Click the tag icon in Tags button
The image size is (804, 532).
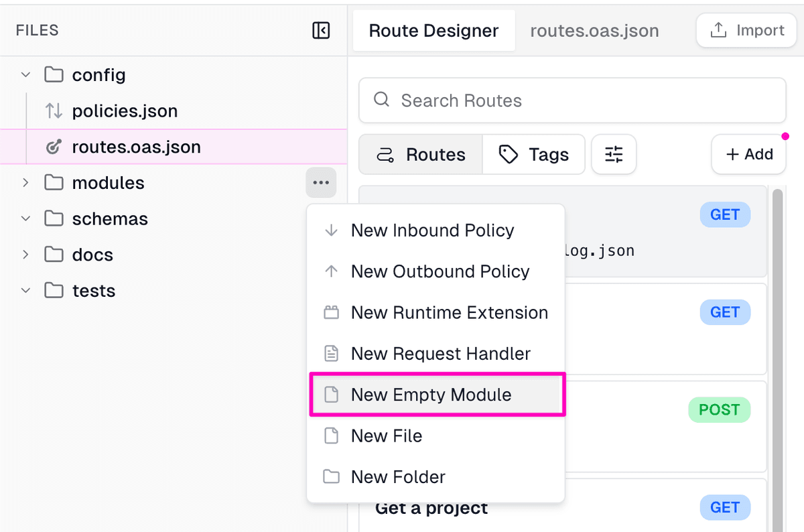509,155
